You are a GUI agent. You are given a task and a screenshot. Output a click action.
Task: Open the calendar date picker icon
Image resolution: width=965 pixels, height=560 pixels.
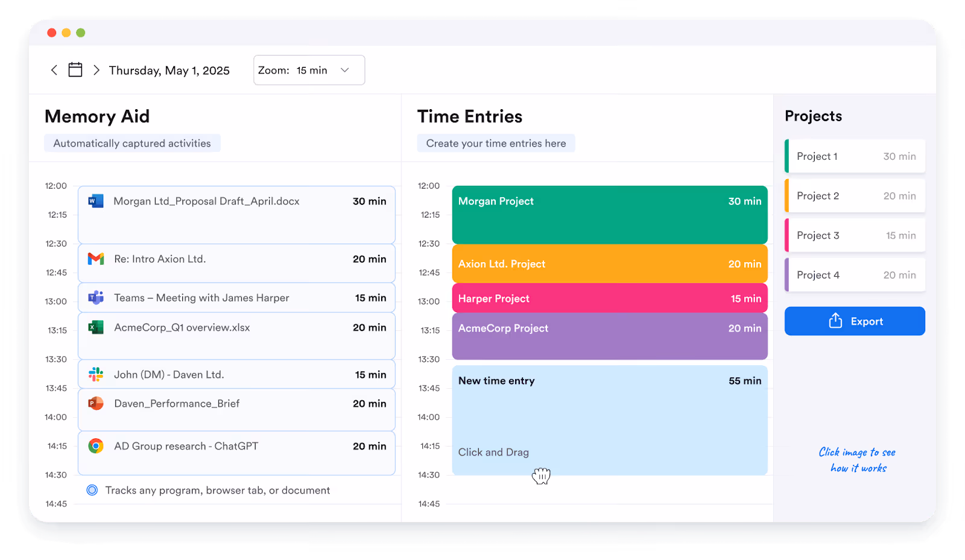click(x=75, y=70)
